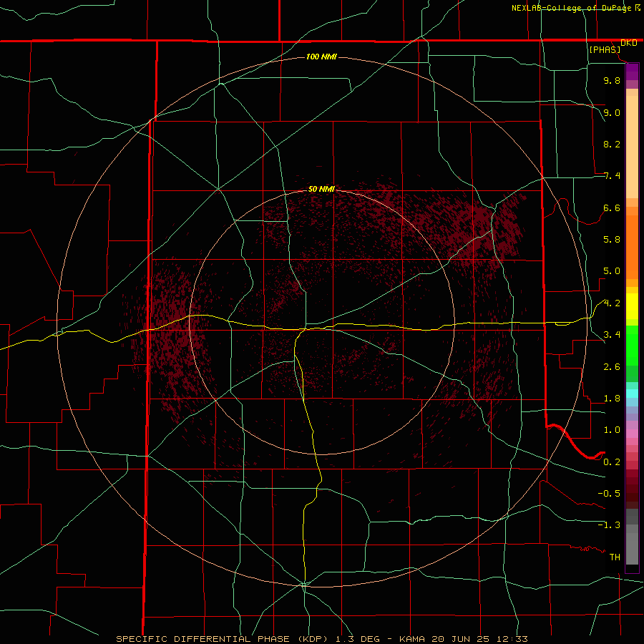Select the 5.0 scale label
Image resolution: width=644 pixels, height=644 pixels.
coord(612,271)
